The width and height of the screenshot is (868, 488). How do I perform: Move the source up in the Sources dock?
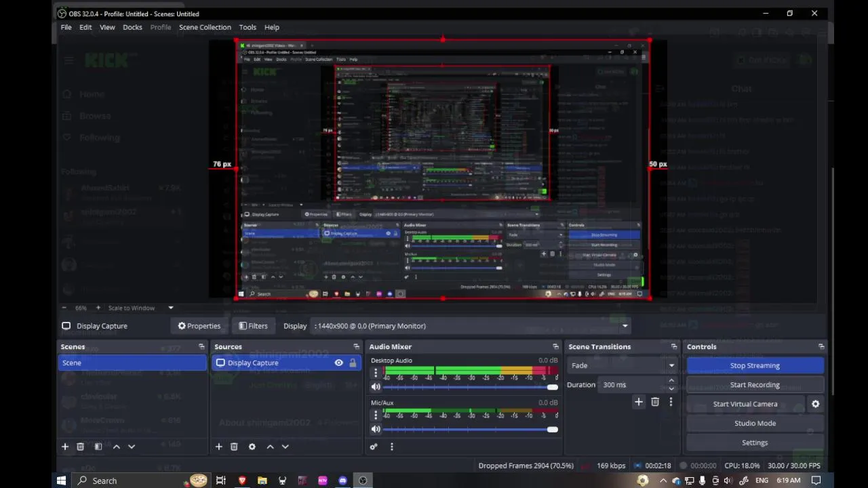270,447
